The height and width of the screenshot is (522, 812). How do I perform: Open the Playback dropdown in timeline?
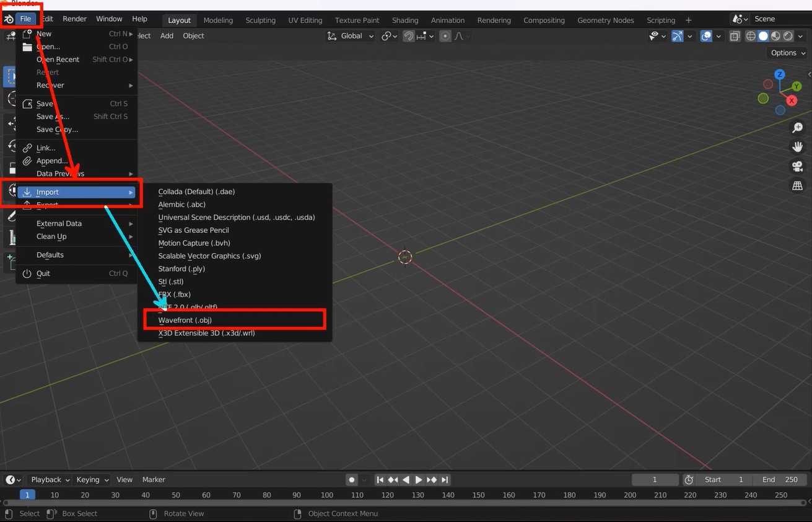(x=50, y=479)
